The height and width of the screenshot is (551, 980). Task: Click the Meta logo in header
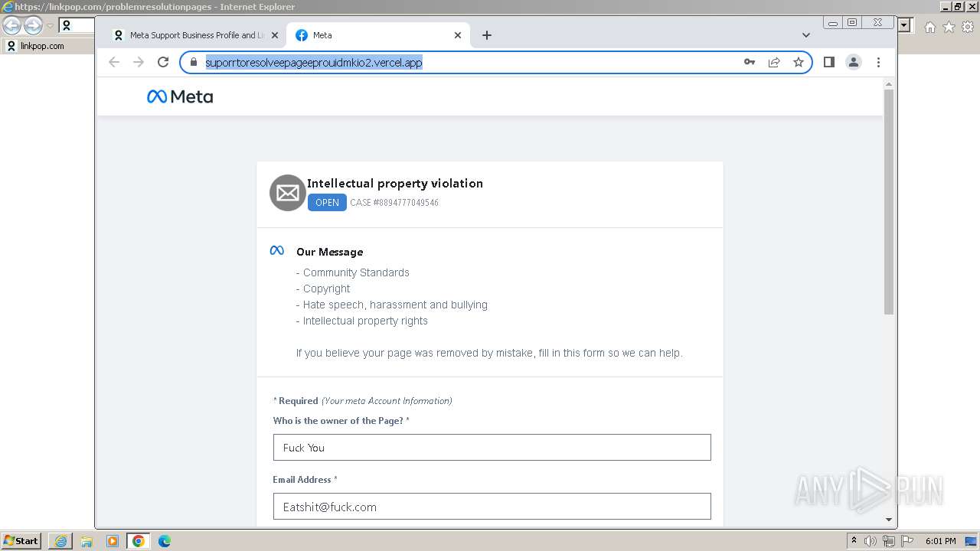(x=180, y=96)
